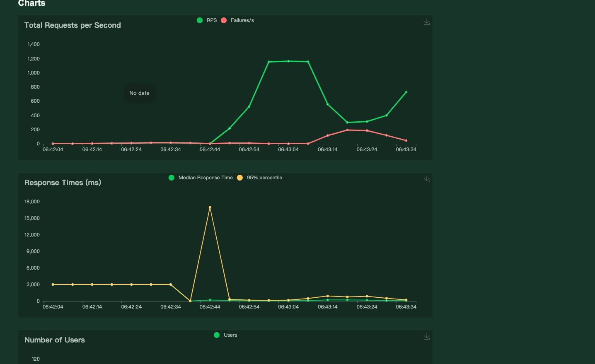Click the Charts heading
The width and height of the screenshot is (595, 364).
[31, 3]
